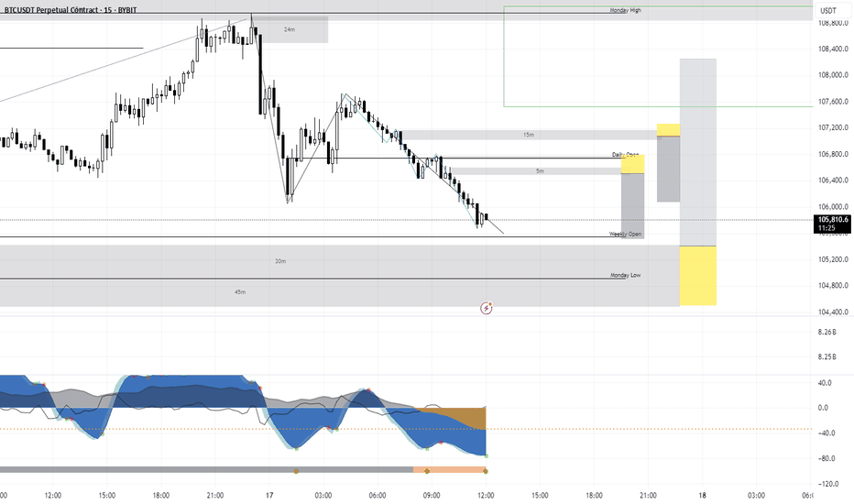Click the BTCUSDT Perpetual Contract chart title
The image size is (854, 504).
(x=70, y=10)
